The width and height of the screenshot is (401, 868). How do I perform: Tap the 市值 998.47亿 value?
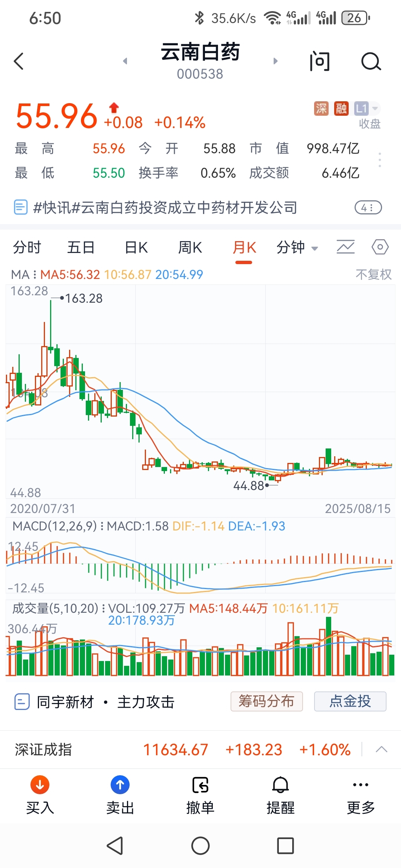pyautogui.click(x=333, y=148)
